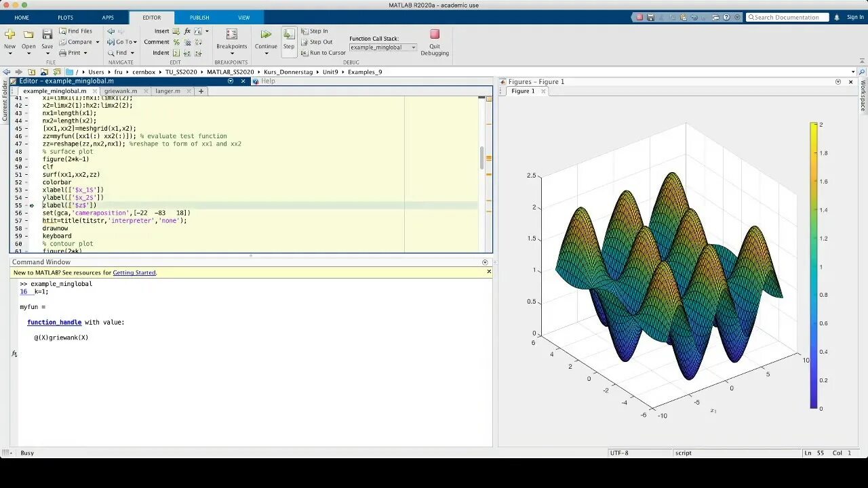Open Function Call Stack combo box
This screenshot has width=868, height=488.
pyautogui.click(x=382, y=47)
